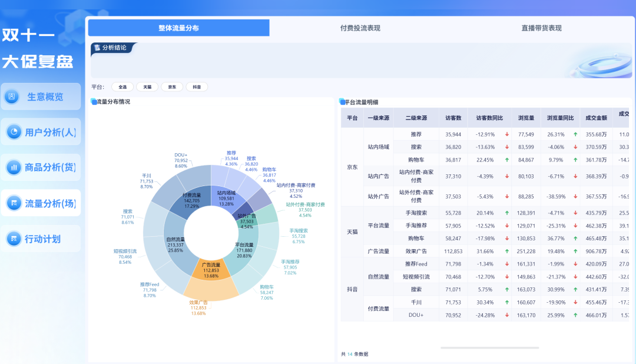
Task: Select the 整体流量分布 tab
Action: tap(179, 28)
